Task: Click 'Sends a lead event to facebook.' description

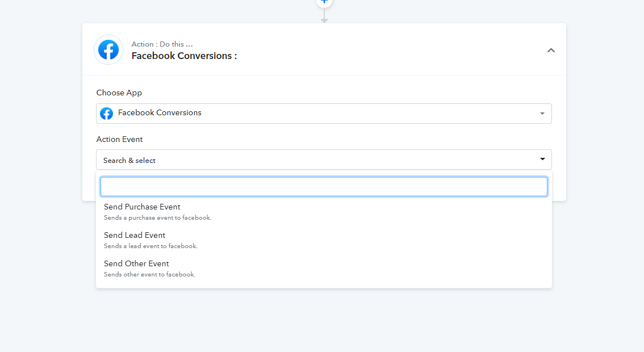Action: [x=150, y=246]
